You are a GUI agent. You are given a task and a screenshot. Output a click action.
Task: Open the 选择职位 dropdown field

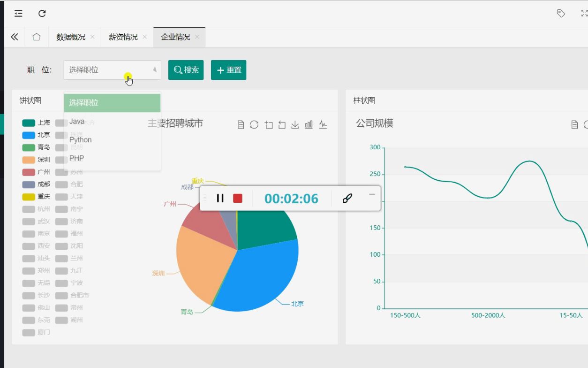[112, 69]
